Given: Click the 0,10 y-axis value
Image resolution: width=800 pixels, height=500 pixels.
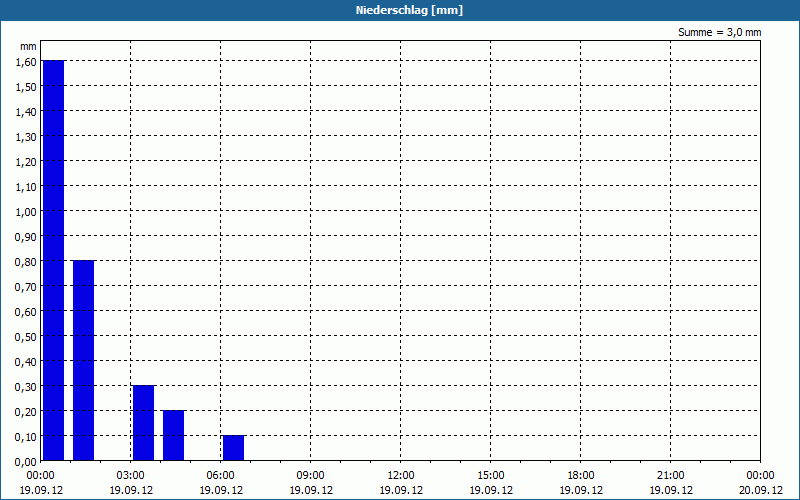Looking at the screenshot, I should pos(26,436).
